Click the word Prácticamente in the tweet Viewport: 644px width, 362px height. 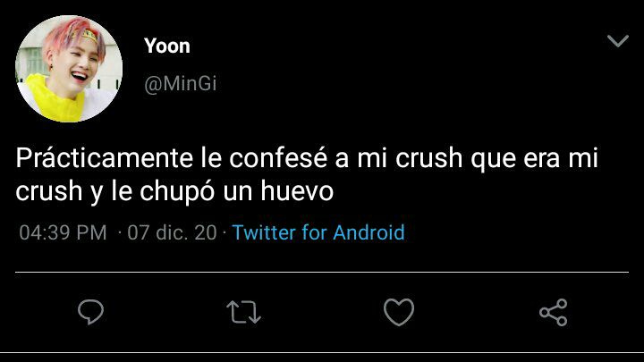coord(105,158)
